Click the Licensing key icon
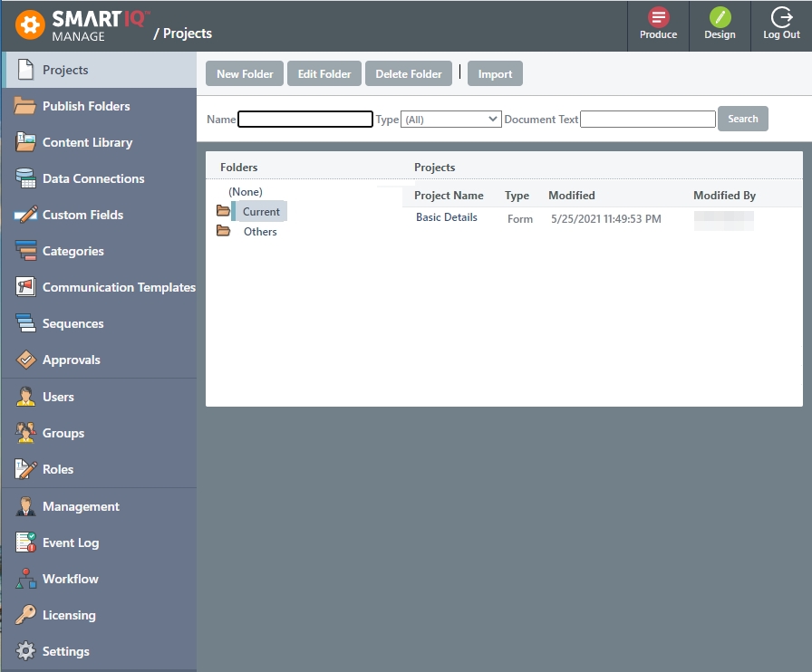The image size is (812, 672). 25,615
